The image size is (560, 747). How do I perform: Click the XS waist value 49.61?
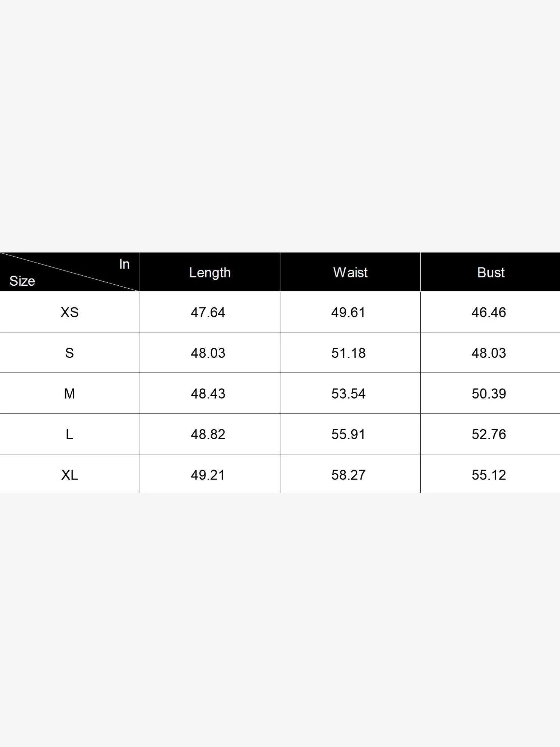[348, 312]
